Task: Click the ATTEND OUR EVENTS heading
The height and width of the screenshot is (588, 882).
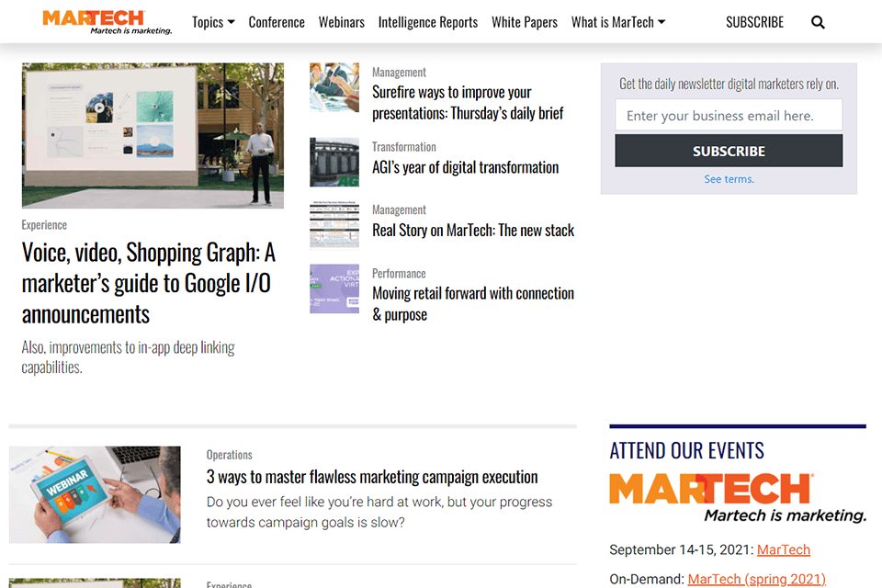Action: (687, 451)
